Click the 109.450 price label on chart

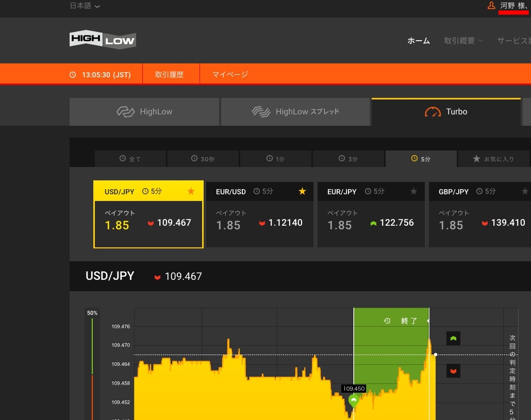point(354,389)
